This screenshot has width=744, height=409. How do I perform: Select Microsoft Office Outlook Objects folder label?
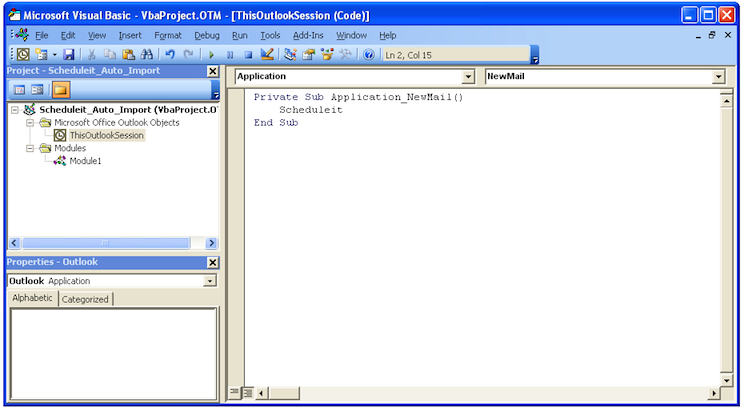click(117, 122)
